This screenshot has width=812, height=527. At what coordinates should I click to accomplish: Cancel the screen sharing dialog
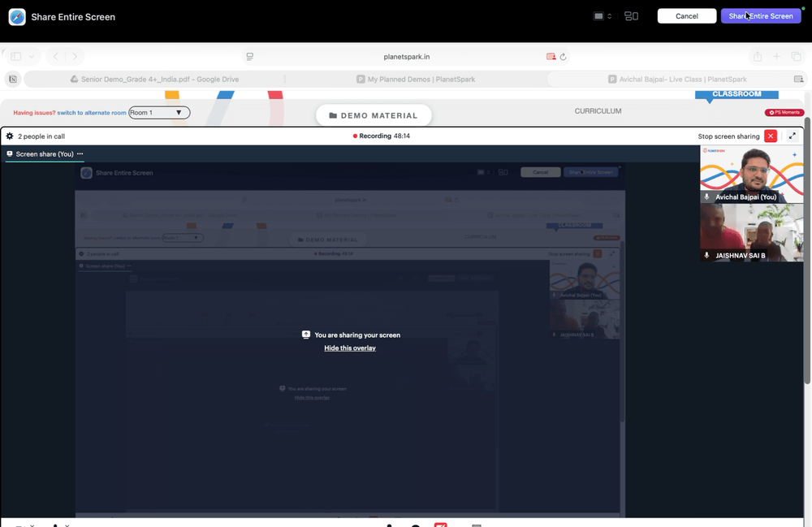[687, 16]
